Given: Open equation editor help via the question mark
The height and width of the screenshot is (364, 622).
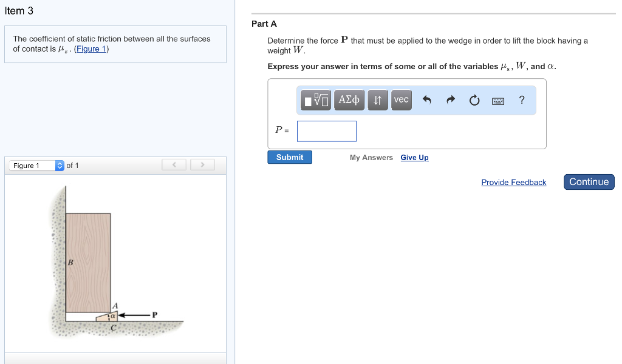Looking at the screenshot, I should point(521,101).
